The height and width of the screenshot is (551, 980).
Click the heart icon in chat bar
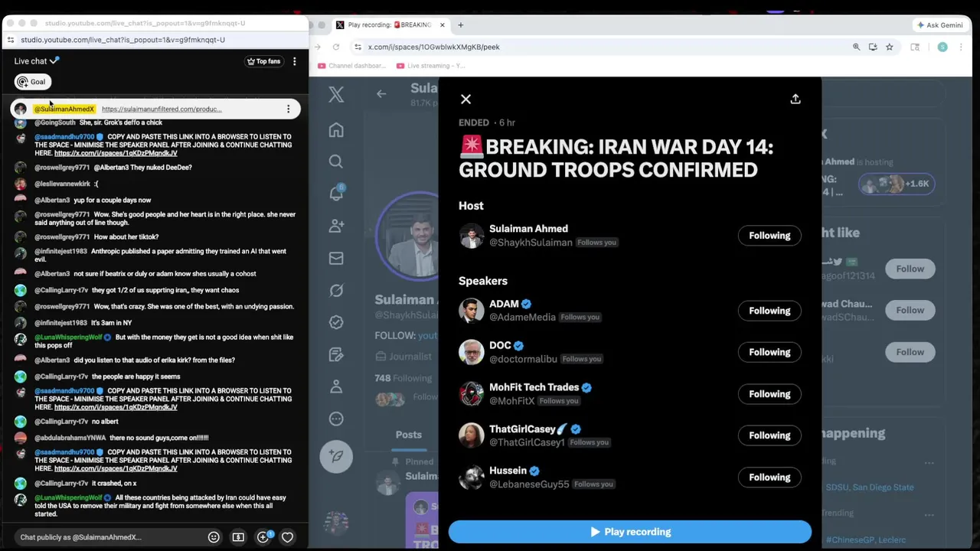click(x=287, y=537)
